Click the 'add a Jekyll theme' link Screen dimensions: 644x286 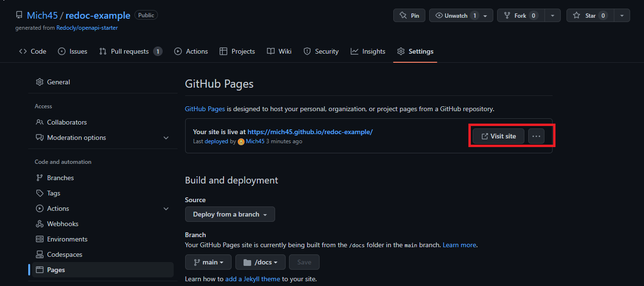pyautogui.click(x=253, y=279)
